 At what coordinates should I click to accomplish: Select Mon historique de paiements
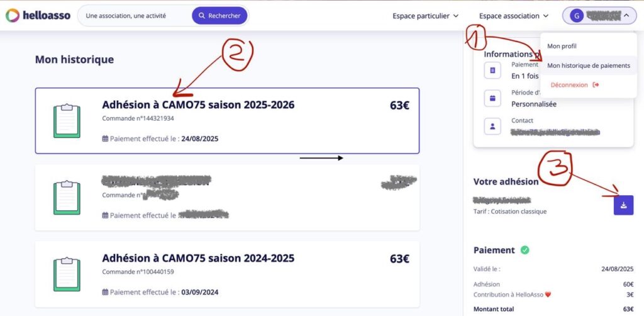[589, 65]
